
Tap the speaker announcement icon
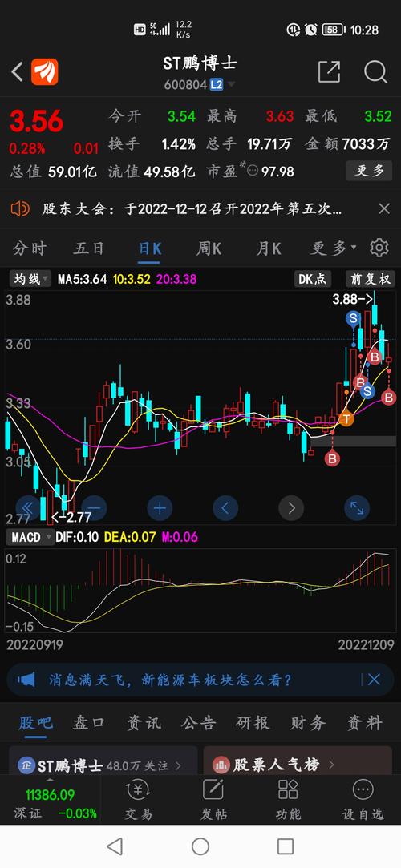20,208
